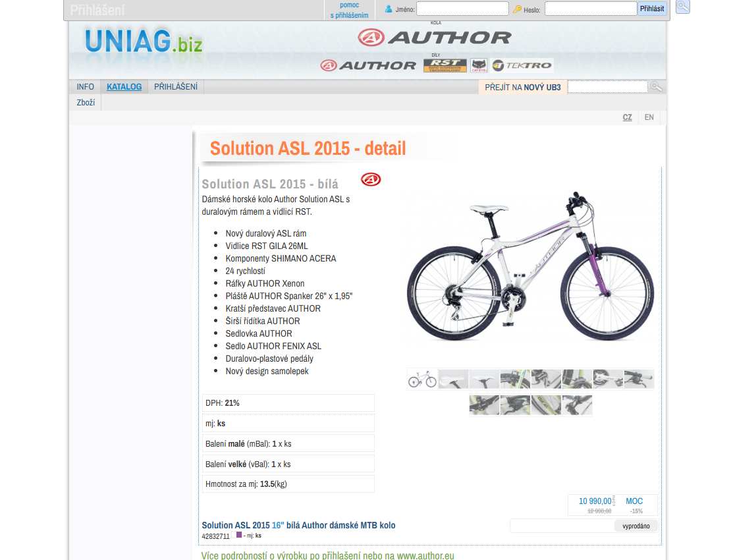This screenshot has width=731, height=560.
Task: Click the small Author logo in the brand row
Action: click(x=368, y=66)
